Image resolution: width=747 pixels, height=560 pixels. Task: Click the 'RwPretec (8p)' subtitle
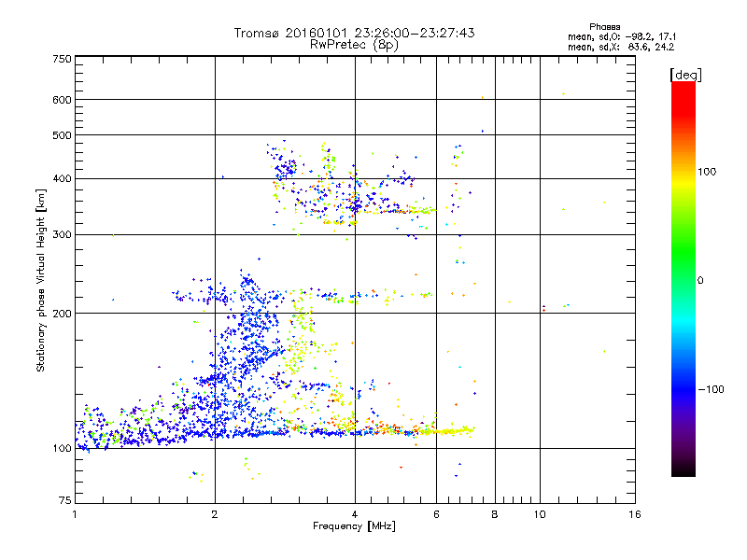tap(354, 45)
